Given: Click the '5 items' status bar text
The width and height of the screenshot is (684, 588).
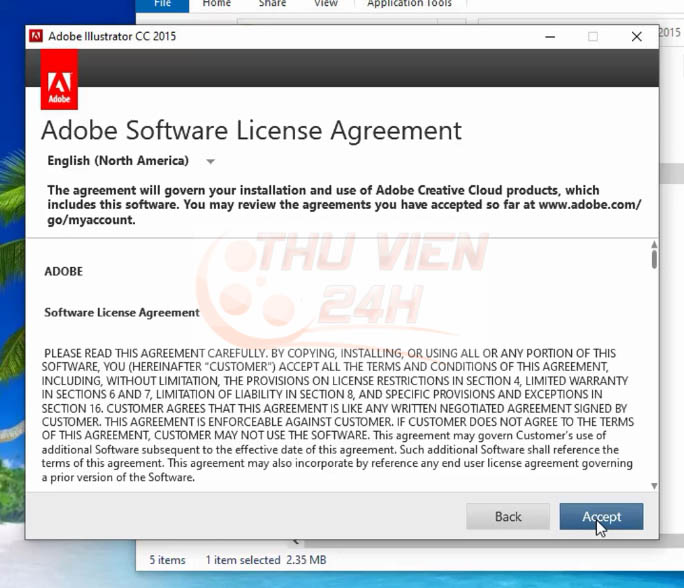Looking at the screenshot, I should pos(168,560).
